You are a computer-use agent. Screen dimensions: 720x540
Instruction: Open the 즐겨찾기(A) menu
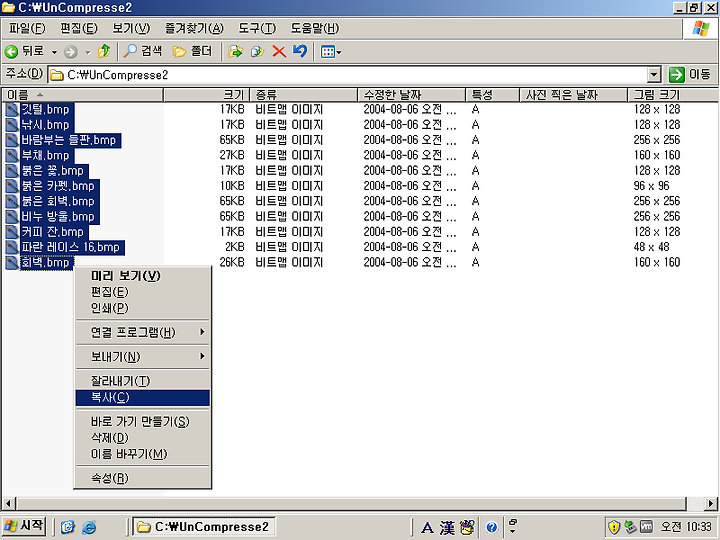pyautogui.click(x=194, y=28)
